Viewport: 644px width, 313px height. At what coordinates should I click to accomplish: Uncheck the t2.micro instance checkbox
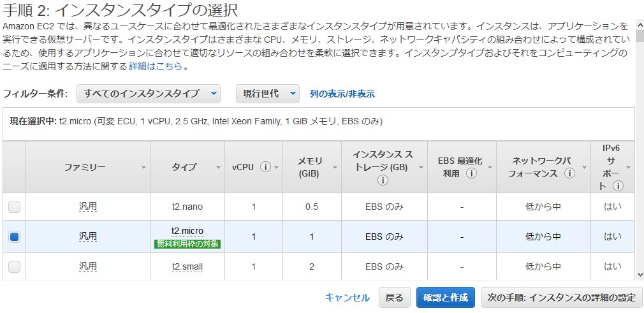(x=14, y=237)
